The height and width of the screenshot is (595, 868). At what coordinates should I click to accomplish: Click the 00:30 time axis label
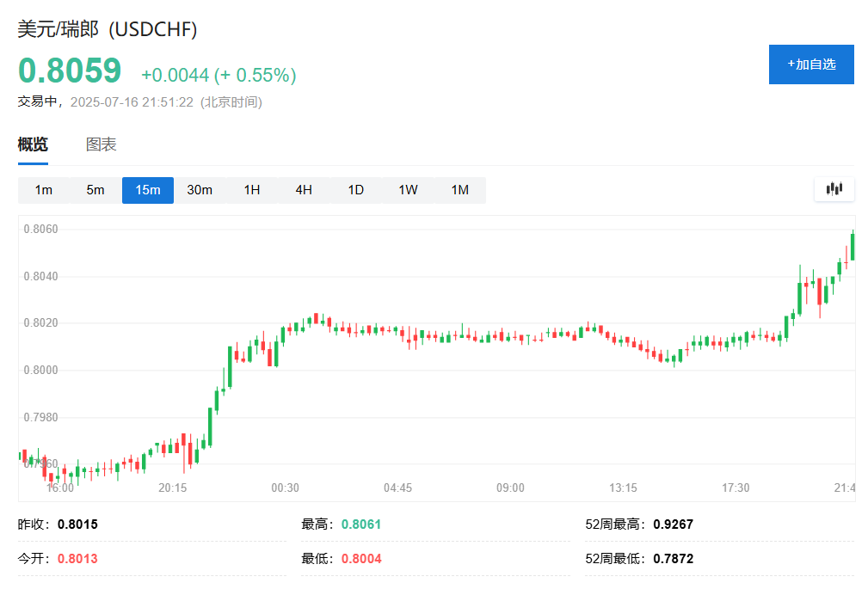click(285, 488)
